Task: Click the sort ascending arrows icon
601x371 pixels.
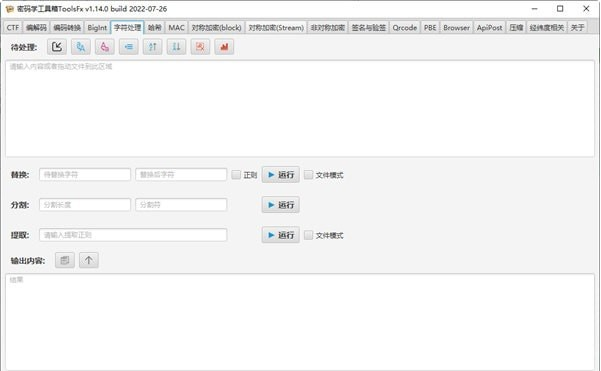Action: [153, 47]
